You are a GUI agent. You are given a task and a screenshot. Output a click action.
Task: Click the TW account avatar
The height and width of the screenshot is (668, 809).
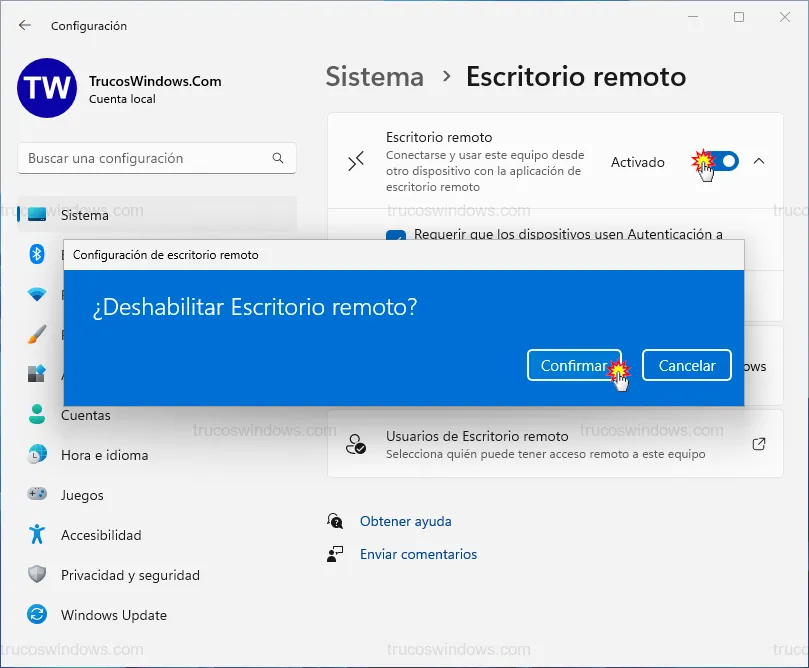click(x=47, y=87)
